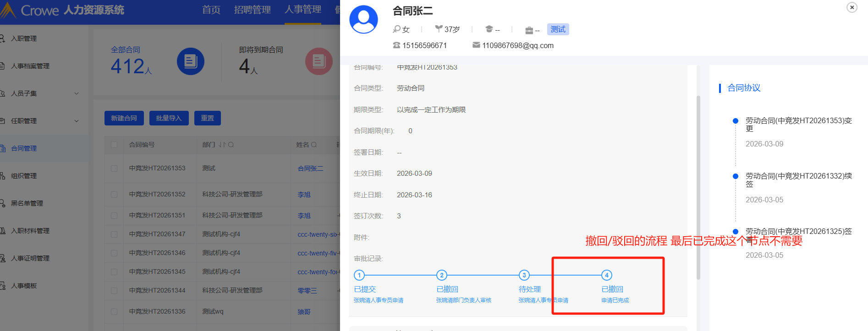Click the search icon beside 部门 column

(x=231, y=145)
